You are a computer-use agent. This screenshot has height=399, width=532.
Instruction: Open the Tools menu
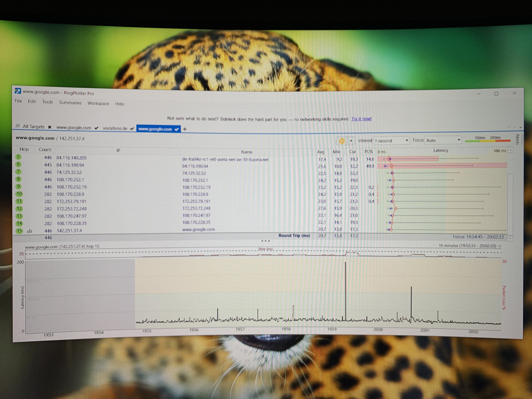[47, 102]
